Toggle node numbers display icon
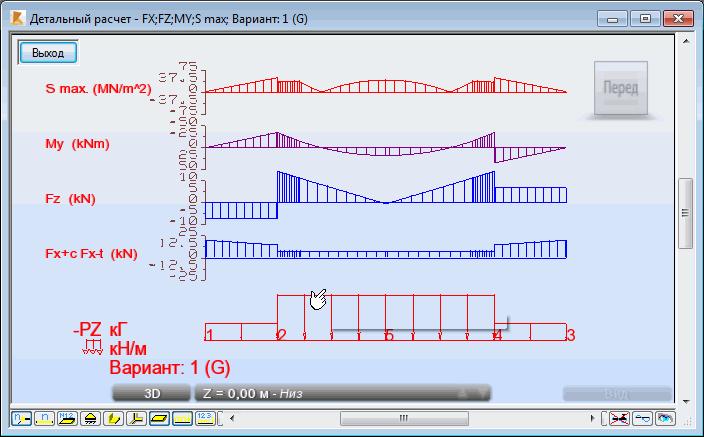 [x=21, y=419]
